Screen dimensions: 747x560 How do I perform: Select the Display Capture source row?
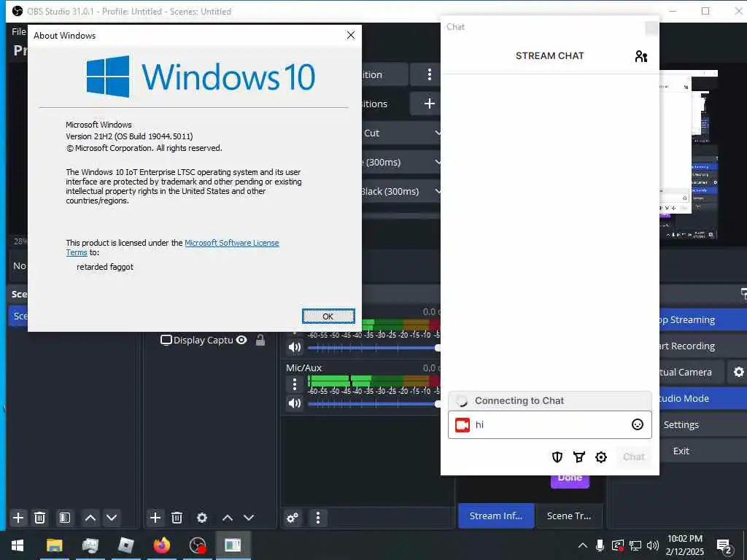[x=211, y=340]
